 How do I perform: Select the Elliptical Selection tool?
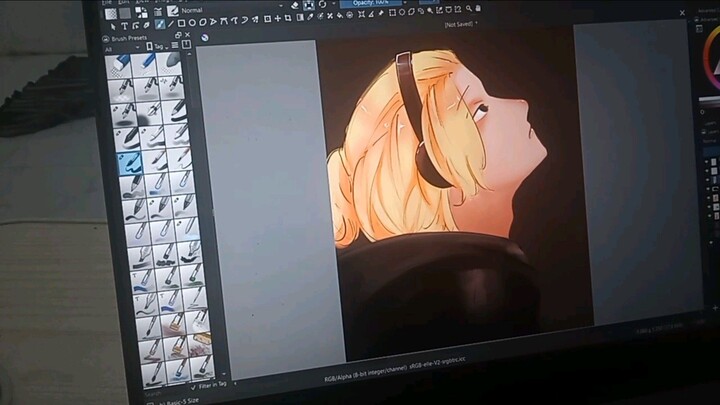click(x=402, y=12)
